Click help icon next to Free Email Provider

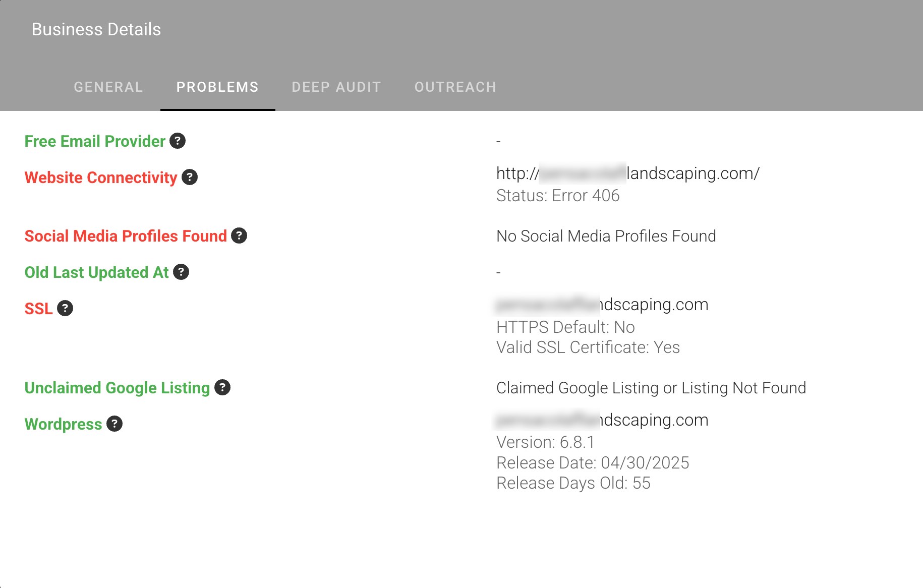(178, 141)
